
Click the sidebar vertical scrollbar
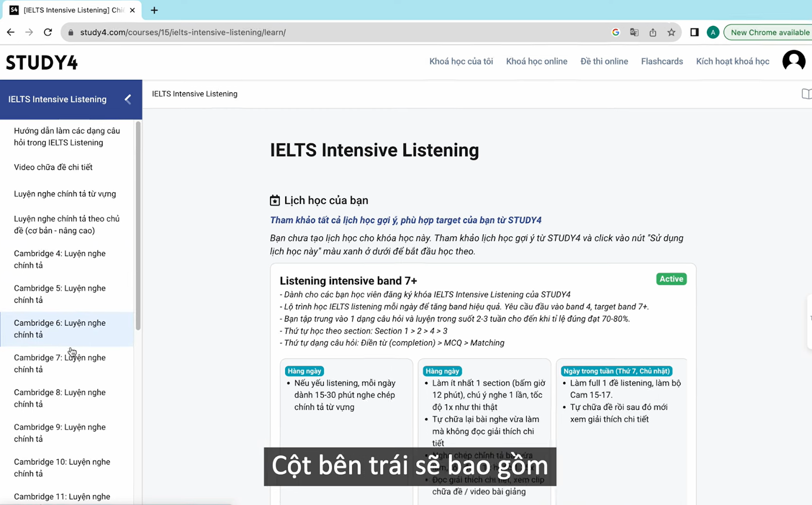138,226
